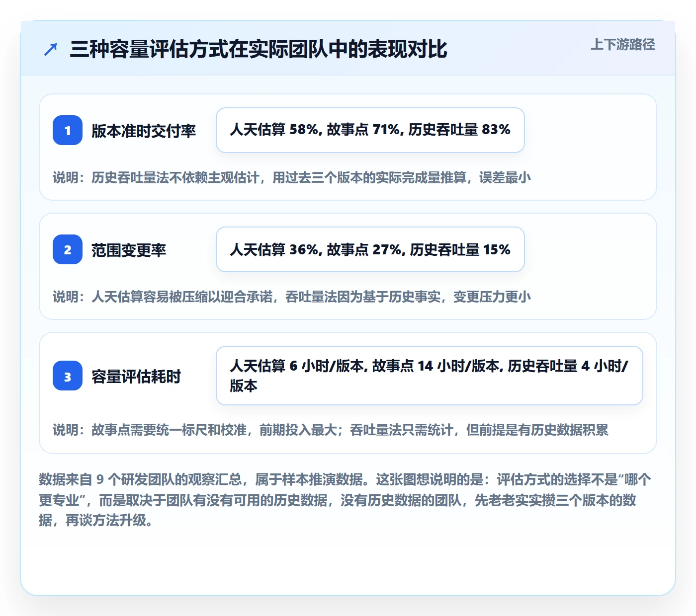
Task: Click the value box with 人天估算 58%
Action: (370, 130)
